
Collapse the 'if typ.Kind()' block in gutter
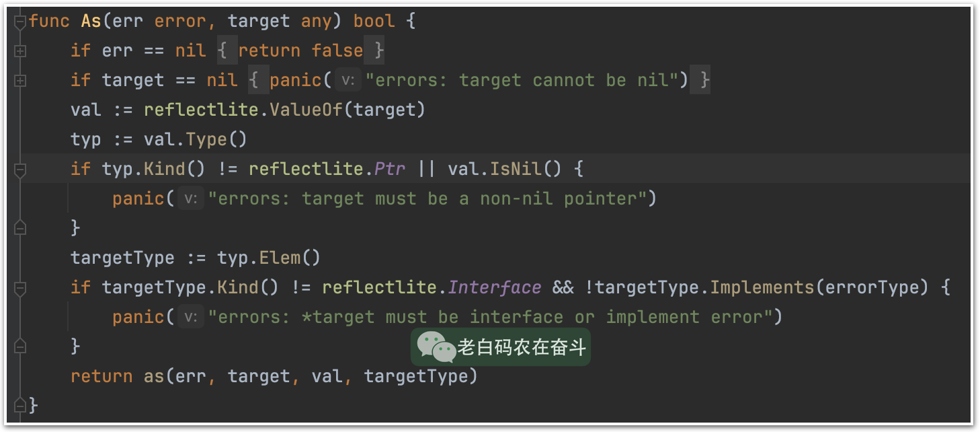pos(20,170)
